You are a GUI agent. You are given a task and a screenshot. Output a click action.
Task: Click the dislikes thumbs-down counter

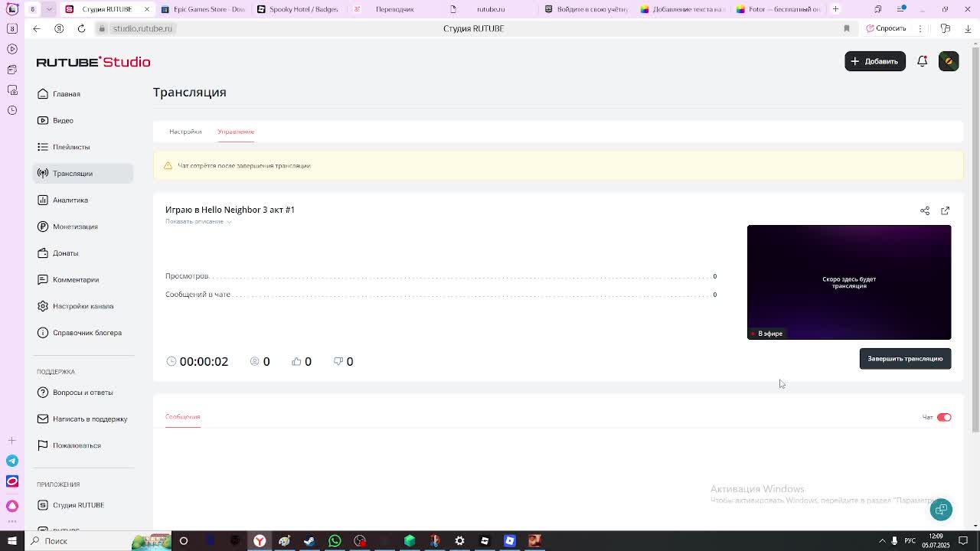343,361
